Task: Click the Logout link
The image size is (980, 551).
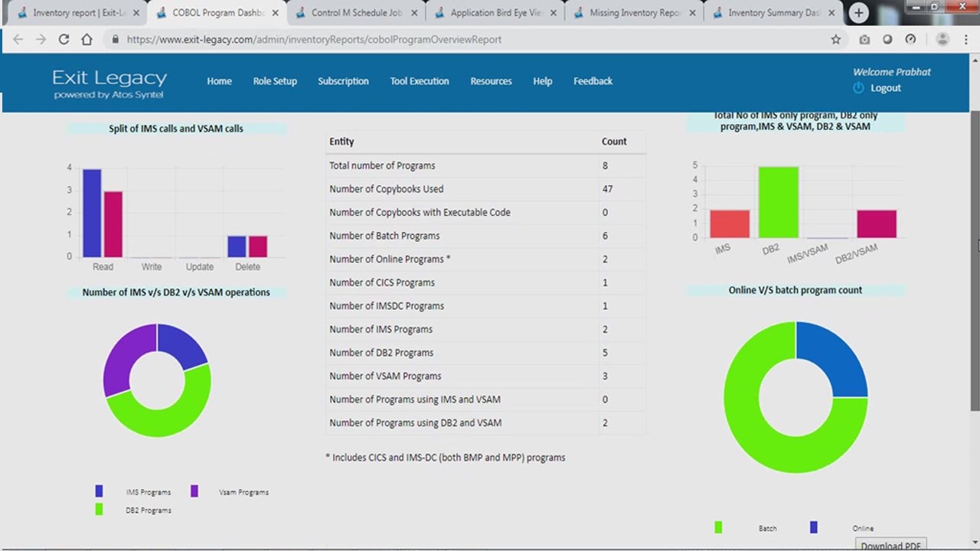Action: [x=885, y=88]
